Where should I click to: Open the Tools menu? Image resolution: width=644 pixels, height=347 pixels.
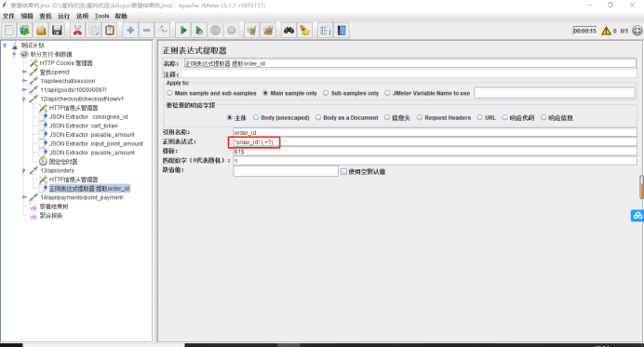pyautogui.click(x=101, y=16)
